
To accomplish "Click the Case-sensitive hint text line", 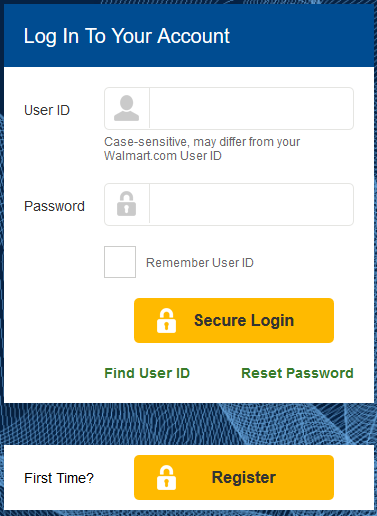I will [x=202, y=142].
